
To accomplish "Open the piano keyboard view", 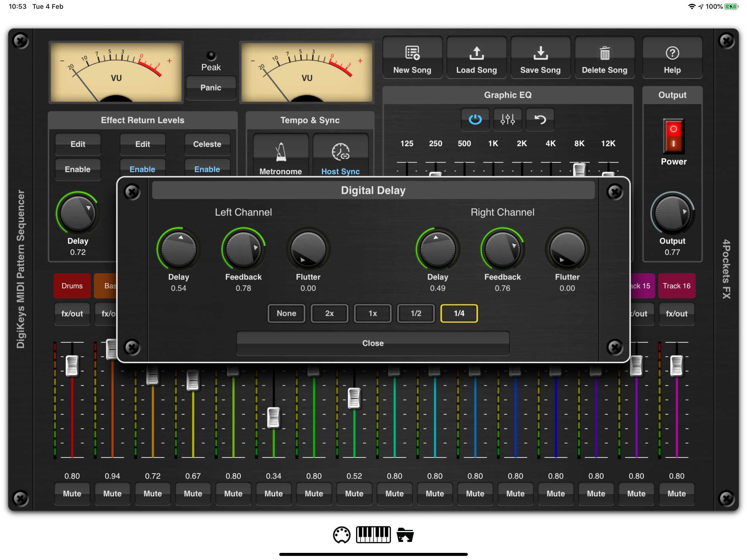I will click(x=373, y=535).
